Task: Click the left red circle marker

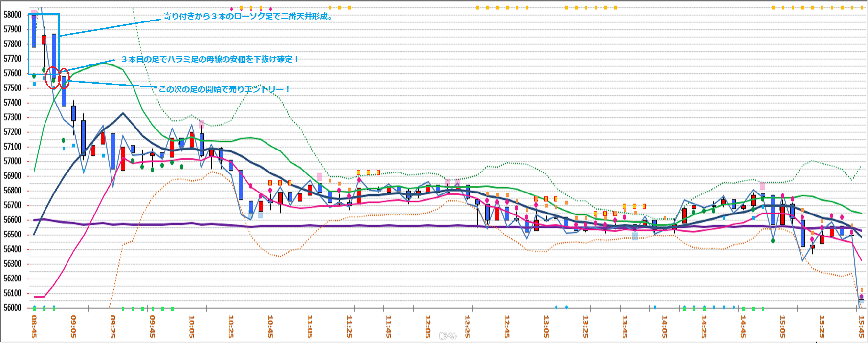Action: (52, 78)
